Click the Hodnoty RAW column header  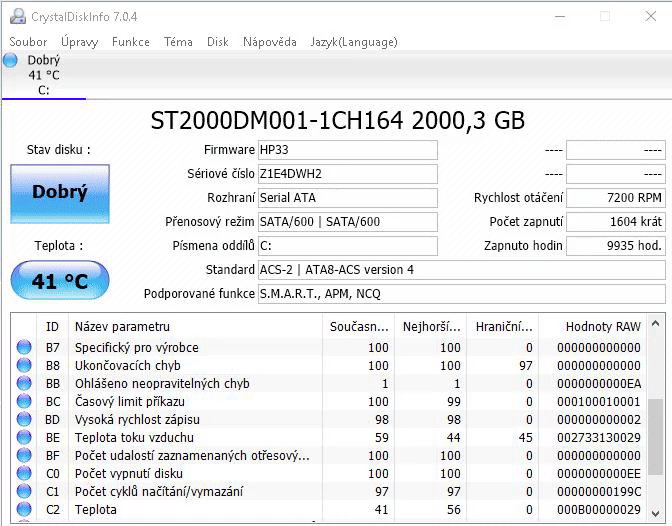pos(602,326)
